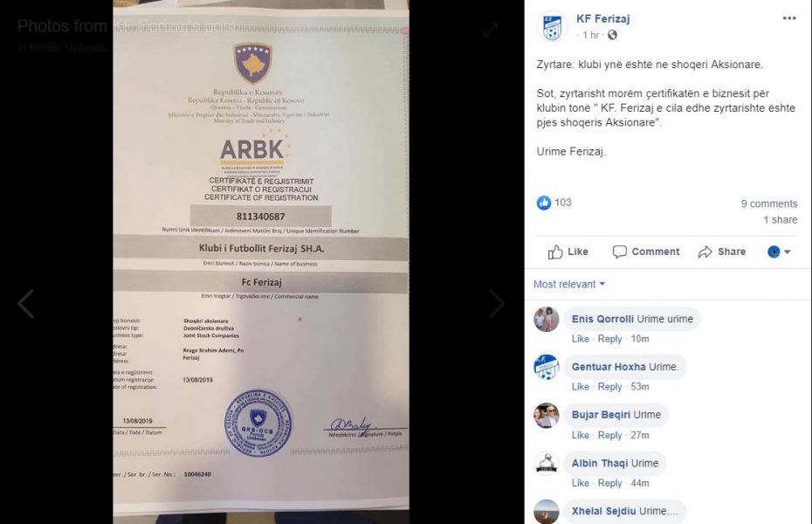Open the comment-as profile selector dropdown
Viewport: 812px width, 524px height.
[779, 252]
